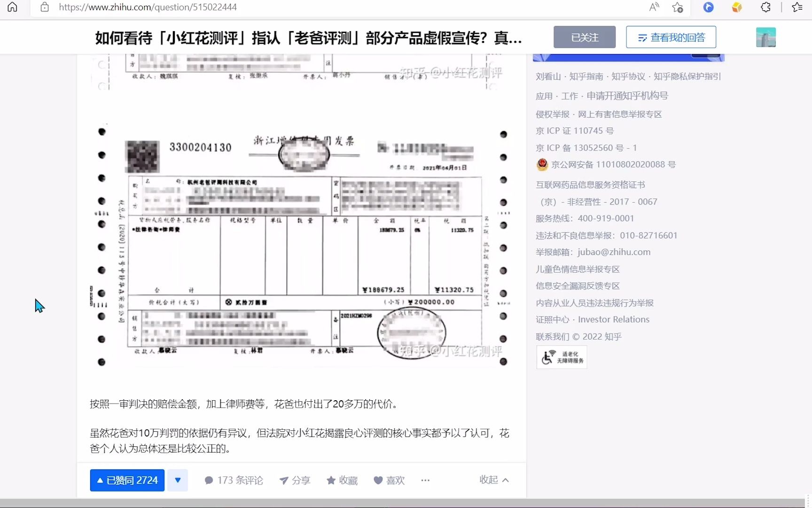Click 违法和不良信息举报 phone number line
The height and width of the screenshot is (508, 812).
[x=607, y=235]
